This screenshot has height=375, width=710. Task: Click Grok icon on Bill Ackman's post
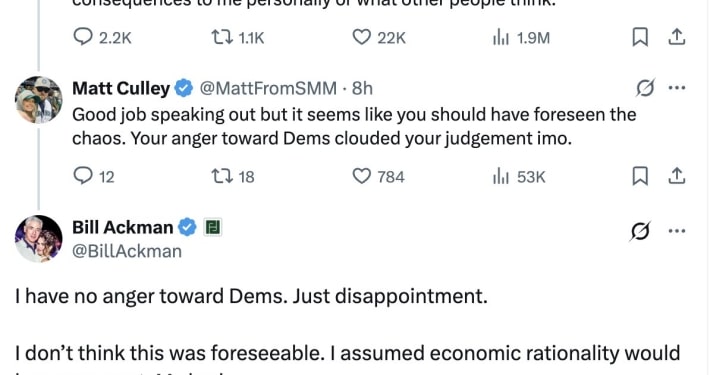click(640, 231)
